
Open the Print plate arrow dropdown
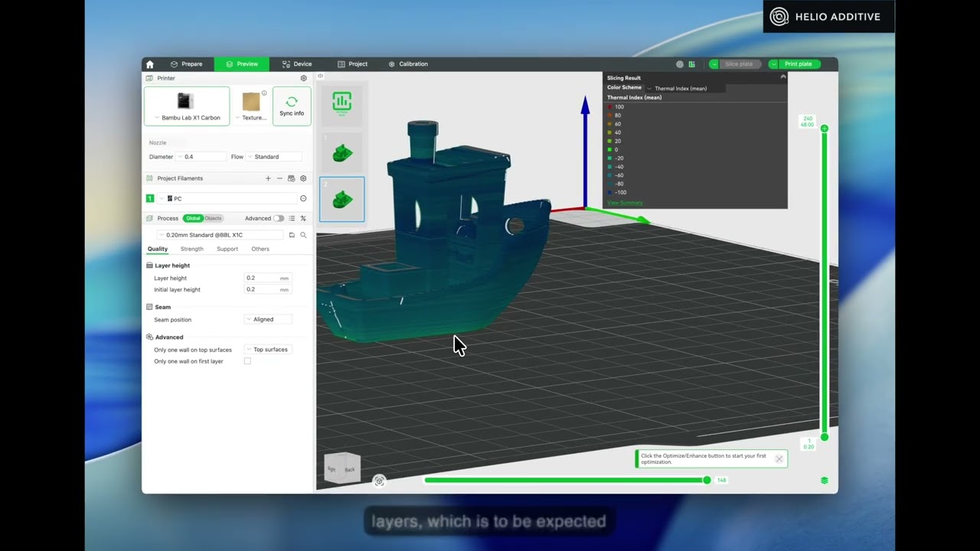click(x=773, y=64)
